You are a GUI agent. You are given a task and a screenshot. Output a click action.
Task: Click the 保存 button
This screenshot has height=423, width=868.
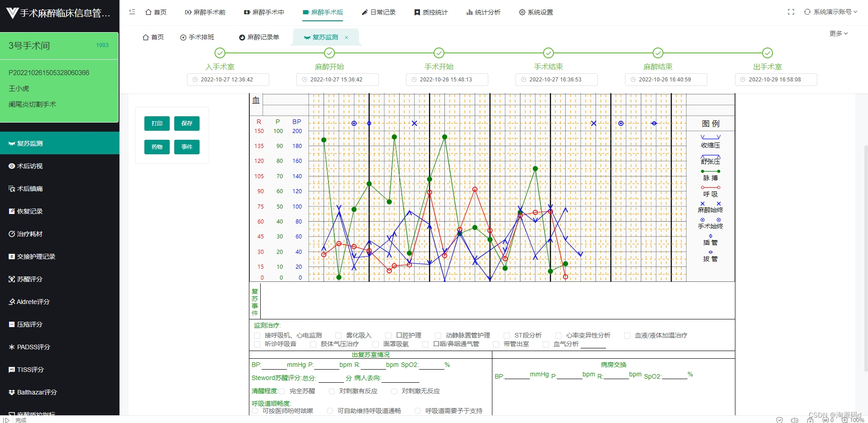187,124
